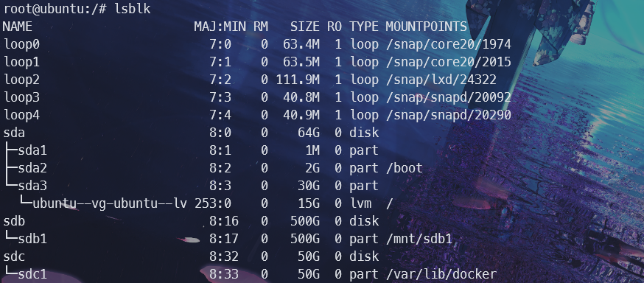The width and height of the screenshot is (644, 283).
Task: Click the '7:2' device number
Action: [x=220, y=80]
